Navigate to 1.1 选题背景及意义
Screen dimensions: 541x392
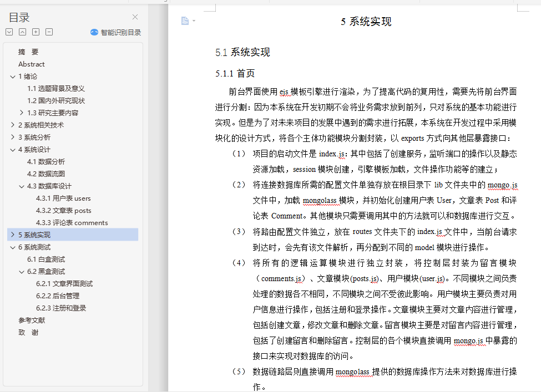56,89
